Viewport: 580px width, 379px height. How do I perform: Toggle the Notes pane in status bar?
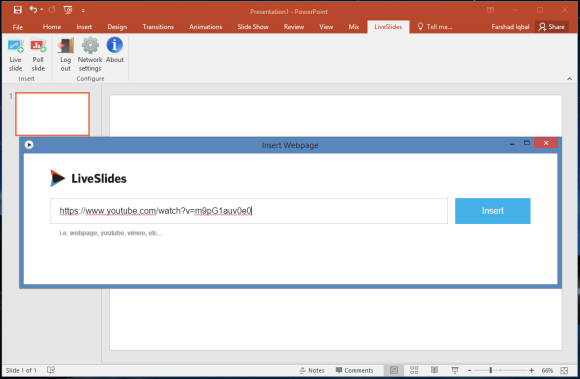312,370
